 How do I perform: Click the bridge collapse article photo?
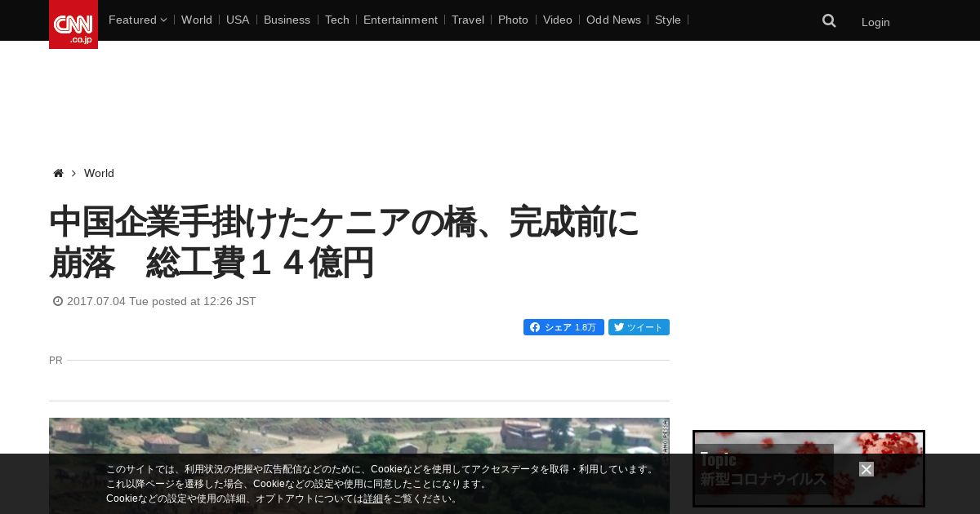tap(359, 466)
